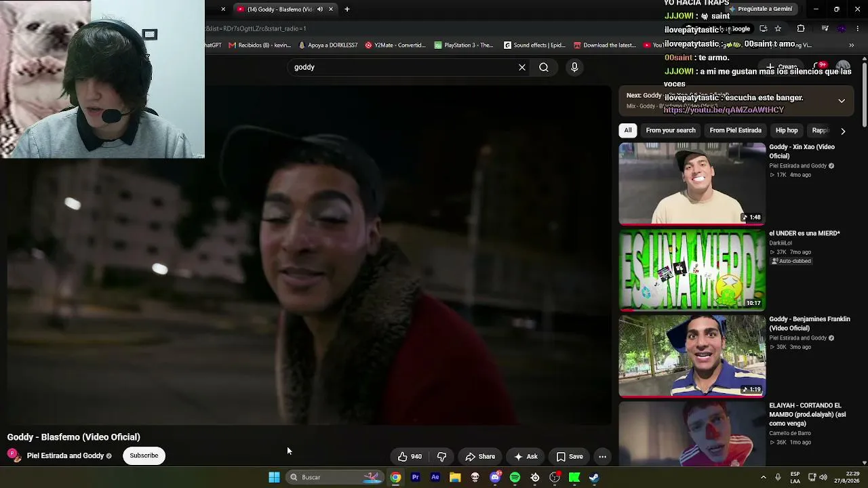This screenshot has height=488, width=868.
Task: Open more actions ellipsis under video
Action: 602,456
